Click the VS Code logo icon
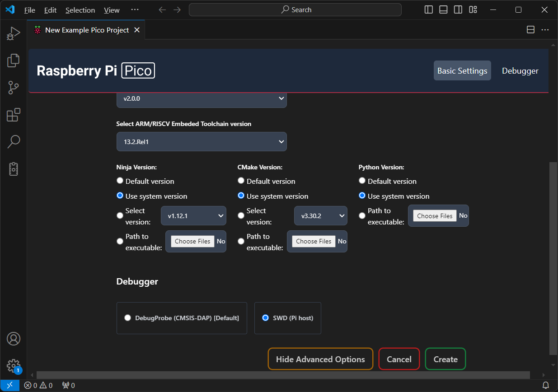 coord(10,9)
